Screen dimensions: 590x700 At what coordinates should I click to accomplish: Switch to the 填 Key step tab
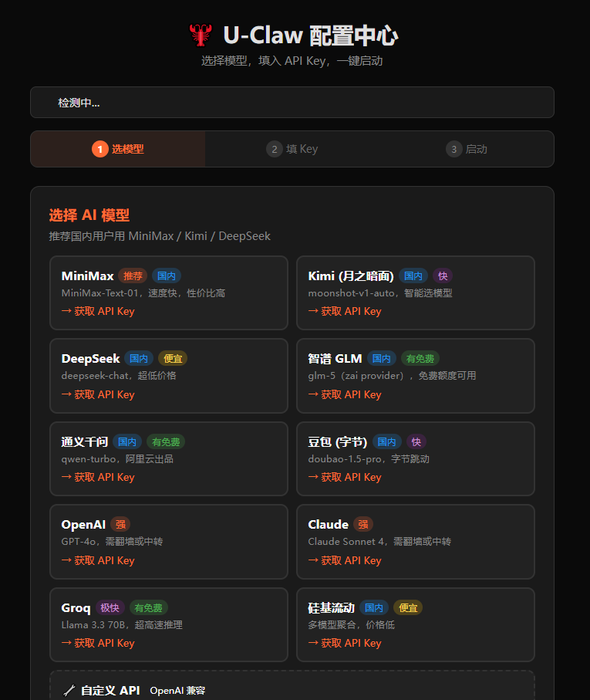click(292, 149)
